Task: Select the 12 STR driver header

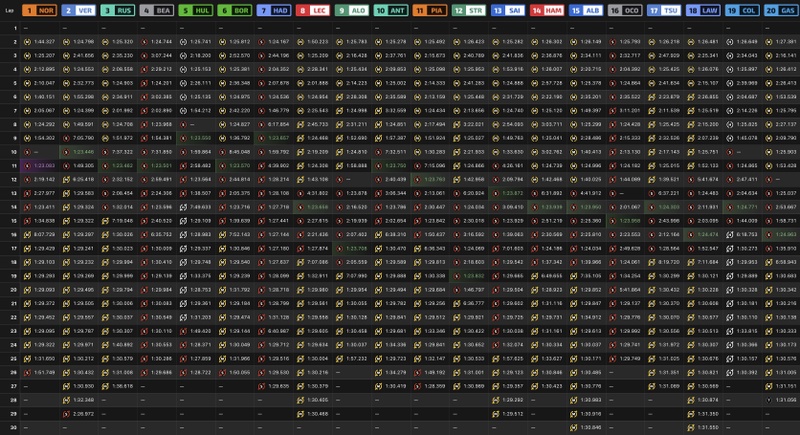Action: click(x=469, y=10)
